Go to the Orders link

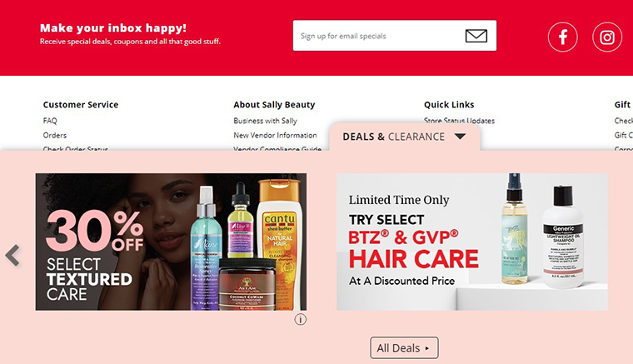click(x=54, y=135)
